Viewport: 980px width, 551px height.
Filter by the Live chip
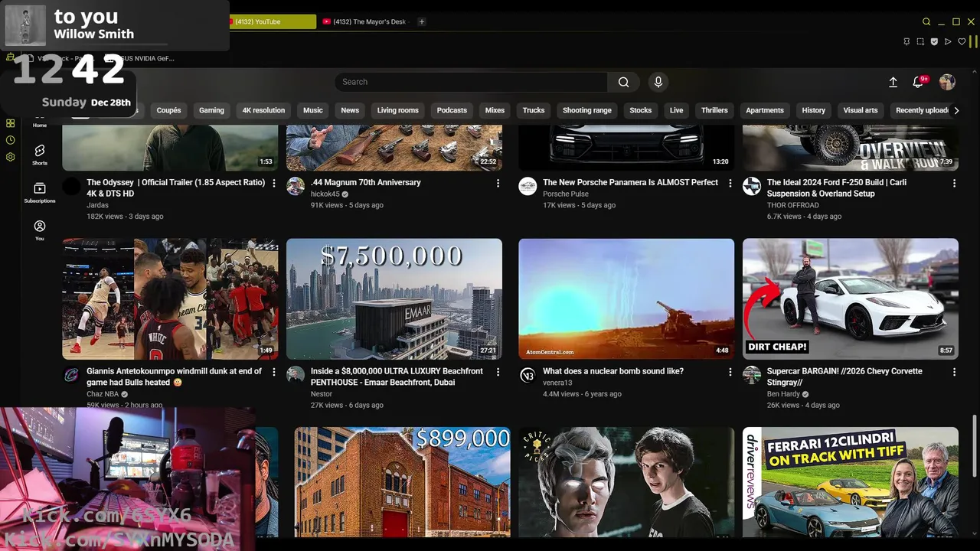click(x=677, y=110)
